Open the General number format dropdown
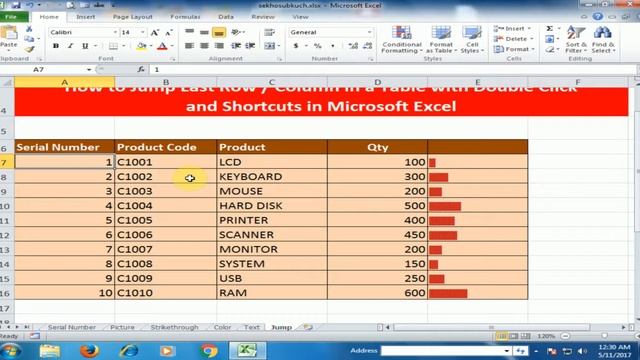This screenshot has width=640, height=360. (x=369, y=32)
